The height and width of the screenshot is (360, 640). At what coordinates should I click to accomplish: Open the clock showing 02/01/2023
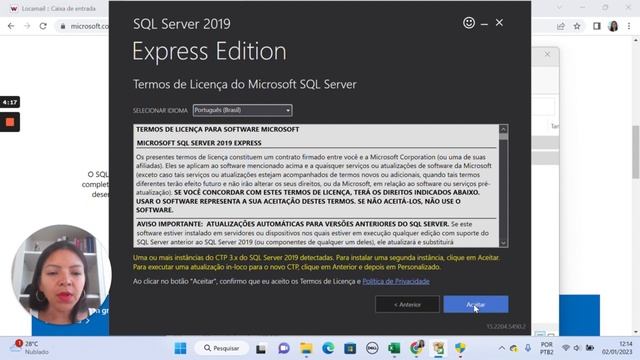click(x=617, y=348)
